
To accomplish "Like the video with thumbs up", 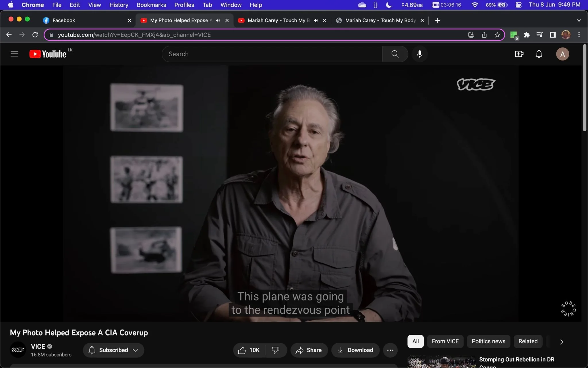I will 249,350.
